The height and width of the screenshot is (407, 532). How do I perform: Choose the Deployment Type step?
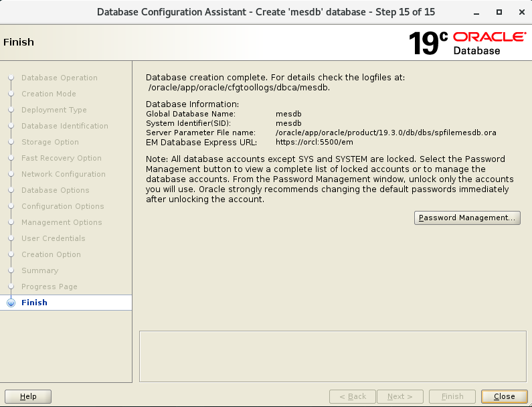[54, 110]
